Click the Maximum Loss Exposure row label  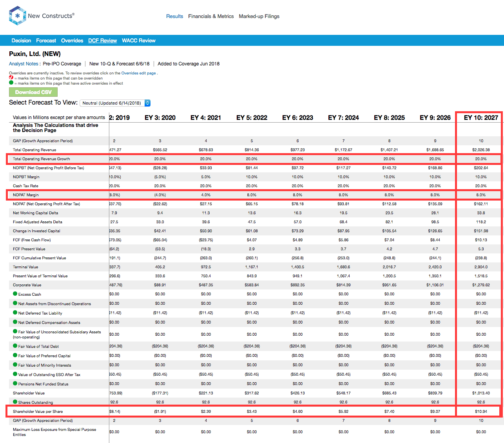pos(54,432)
